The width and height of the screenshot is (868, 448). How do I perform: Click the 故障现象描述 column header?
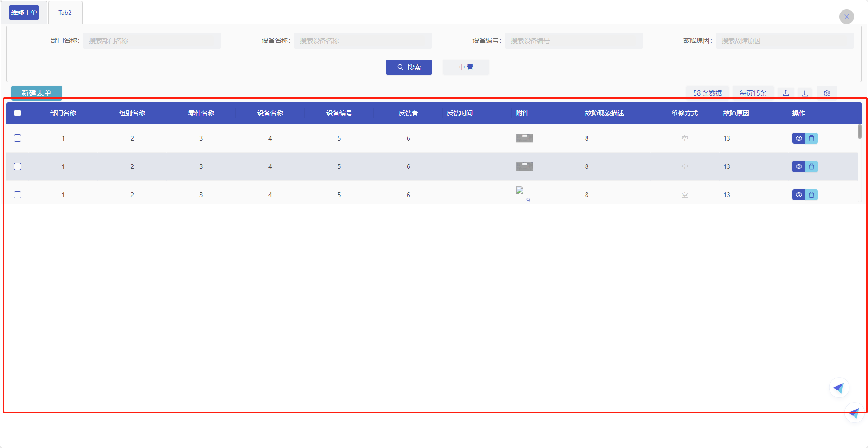[605, 113]
